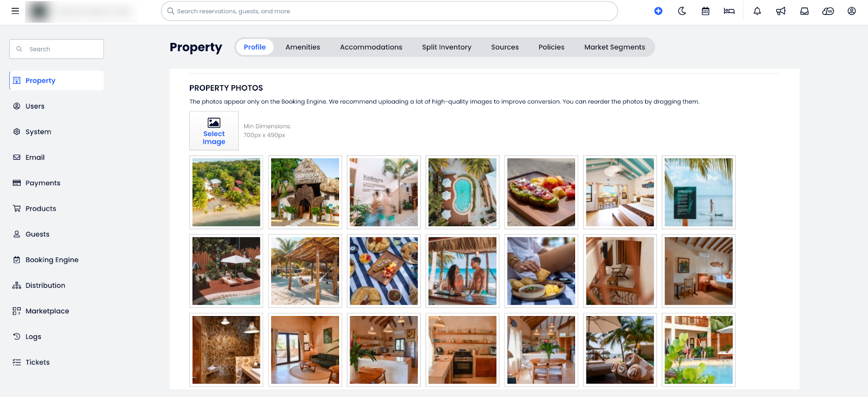Toggle dark mode moon icon
This screenshot has height=397, width=868.
(682, 11)
